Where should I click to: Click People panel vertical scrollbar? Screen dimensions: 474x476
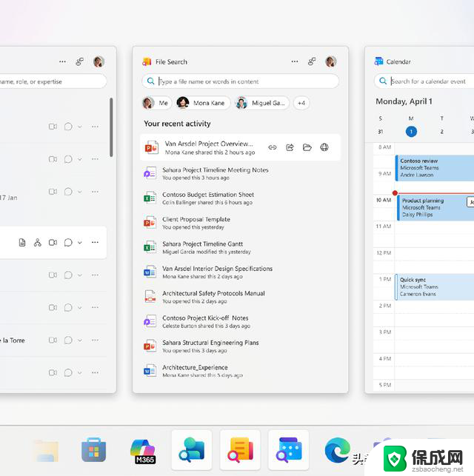[111, 127]
